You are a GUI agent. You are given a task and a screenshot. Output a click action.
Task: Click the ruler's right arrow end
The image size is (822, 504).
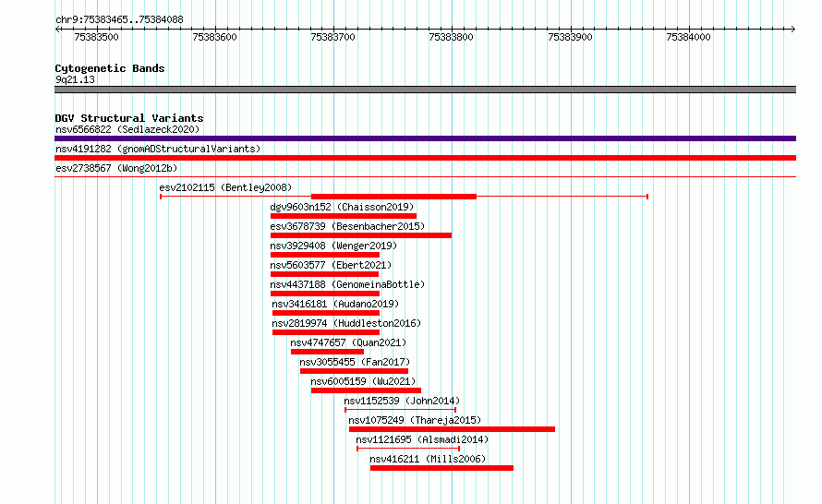(x=792, y=30)
